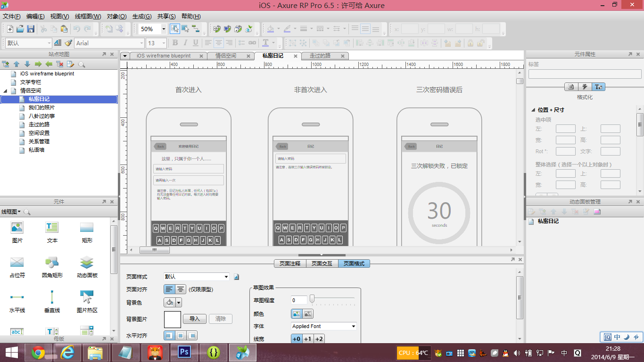The image size is (644, 362).
Task: Outdent the page with the green left arrow
Action: [x=49, y=64]
